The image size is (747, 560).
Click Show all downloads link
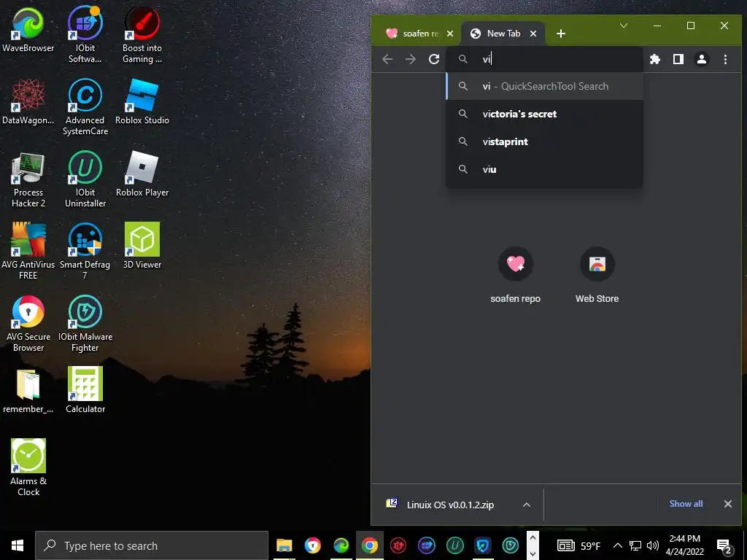point(686,504)
